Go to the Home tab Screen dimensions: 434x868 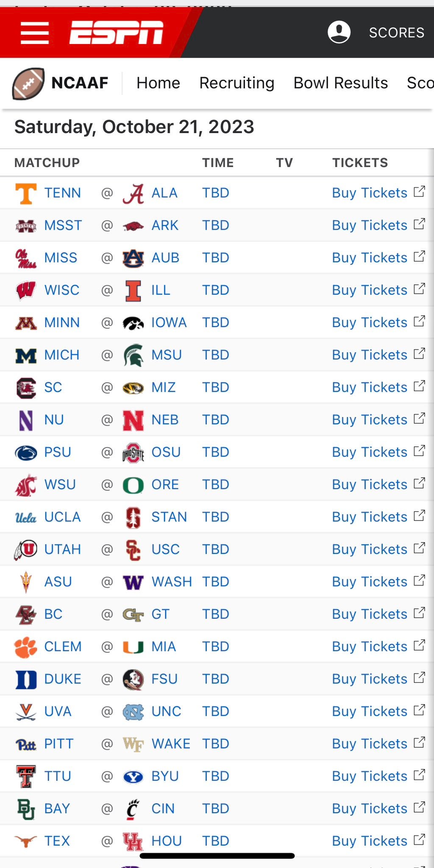pyautogui.click(x=158, y=83)
